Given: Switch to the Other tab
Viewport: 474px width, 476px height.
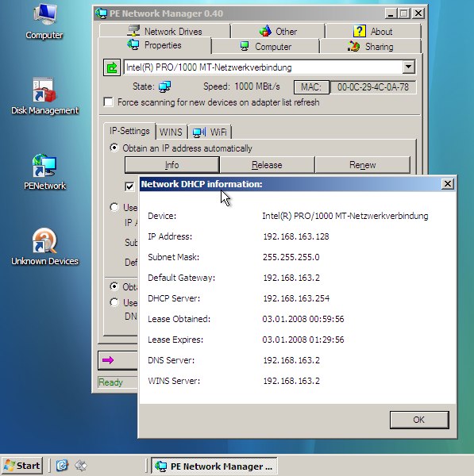Looking at the screenshot, I should coord(278,31).
